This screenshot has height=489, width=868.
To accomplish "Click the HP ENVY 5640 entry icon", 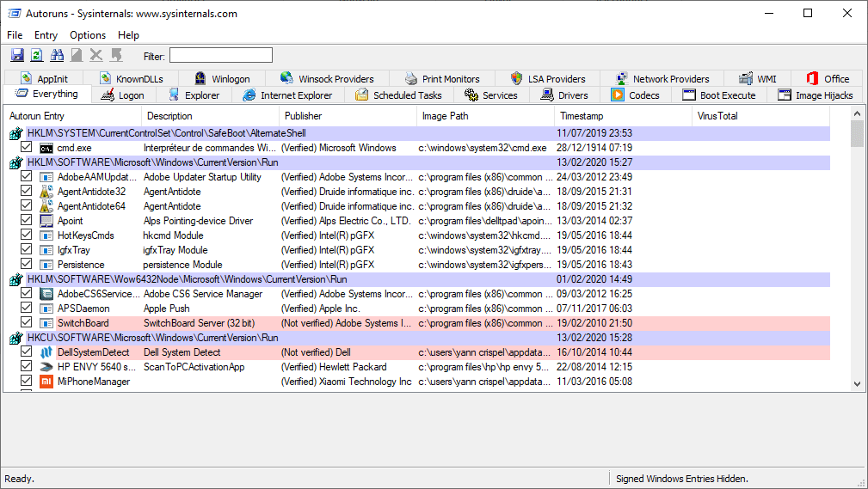I will point(46,367).
